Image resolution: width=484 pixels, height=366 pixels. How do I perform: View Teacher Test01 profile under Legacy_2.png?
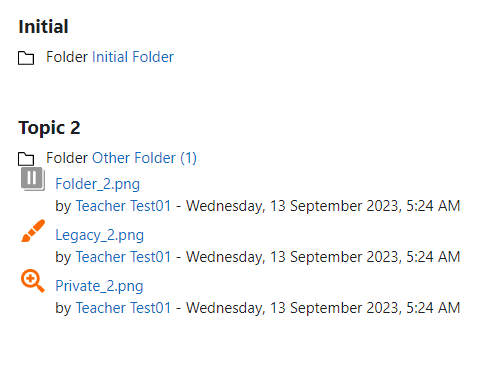pos(123,257)
